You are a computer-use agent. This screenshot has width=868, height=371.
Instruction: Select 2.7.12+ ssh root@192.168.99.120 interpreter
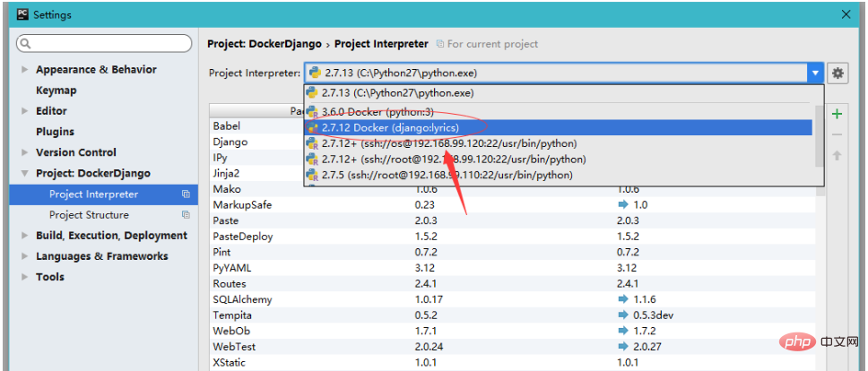pyautogui.click(x=560, y=160)
